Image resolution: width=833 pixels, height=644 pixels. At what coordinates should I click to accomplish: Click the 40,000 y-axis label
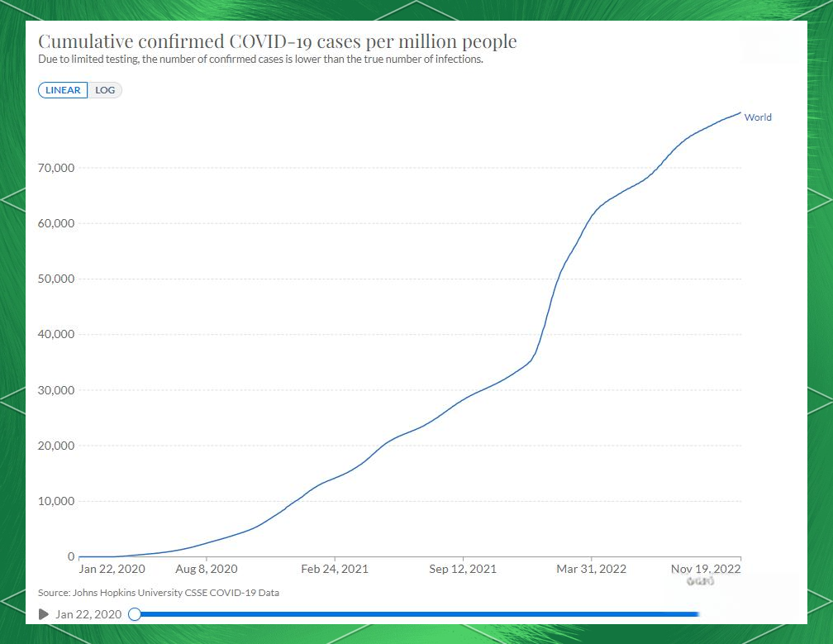point(57,335)
